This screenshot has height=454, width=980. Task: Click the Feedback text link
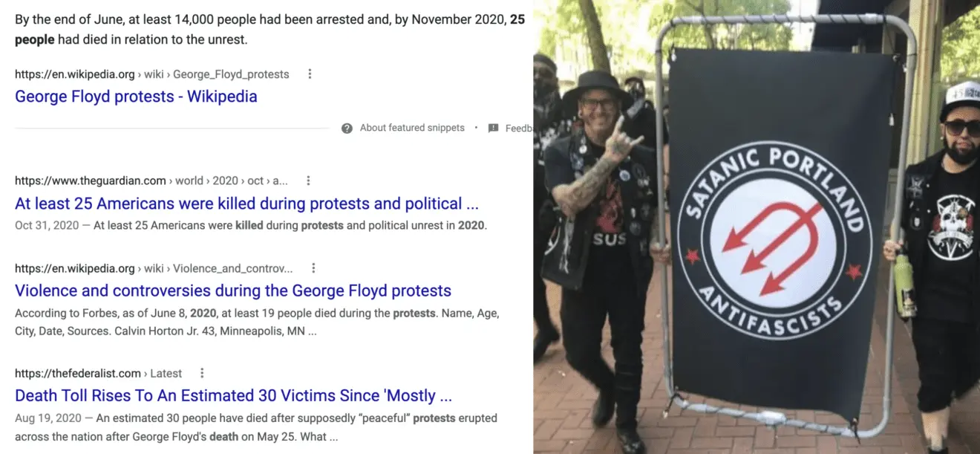tap(518, 129)
